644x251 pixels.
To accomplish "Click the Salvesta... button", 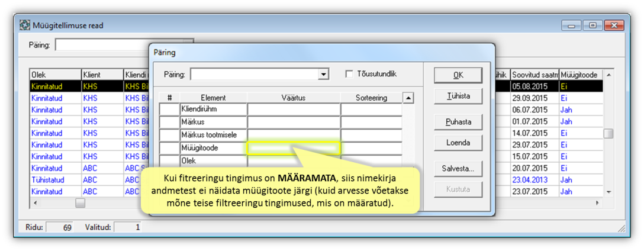I will pos(458,169).
